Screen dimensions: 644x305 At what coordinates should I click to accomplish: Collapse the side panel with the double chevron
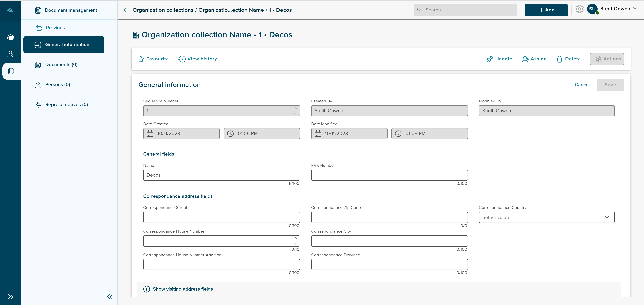pyautogui.click(x=110, y=297)
